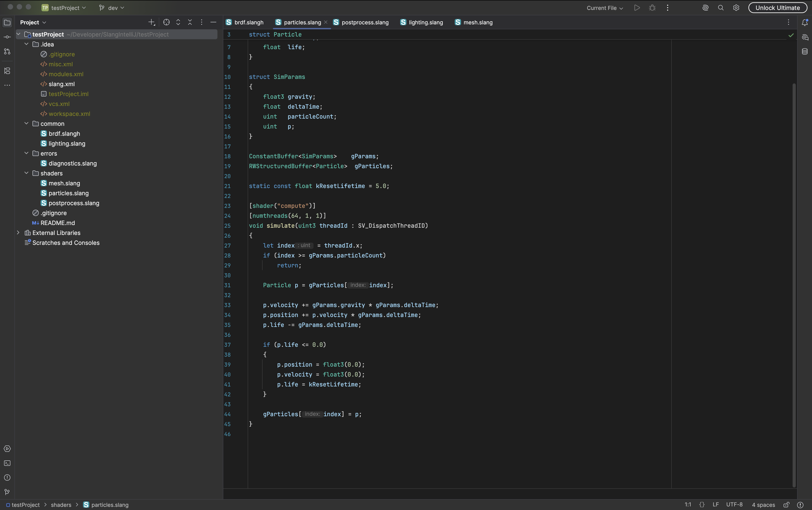Switch to mesh.slang tab

[x=474, y=22]
